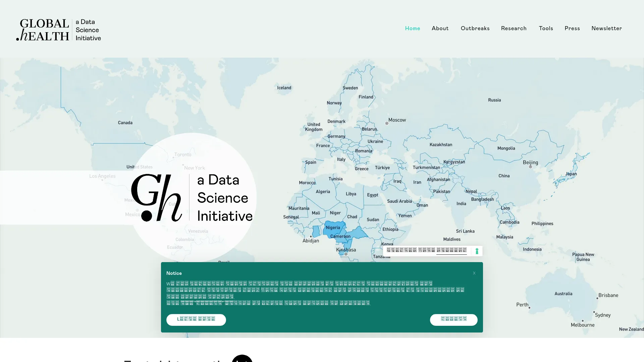This screenshot has height=362, width=644.
Task: Click the Egypt map label
Action: tap(372, 195)
